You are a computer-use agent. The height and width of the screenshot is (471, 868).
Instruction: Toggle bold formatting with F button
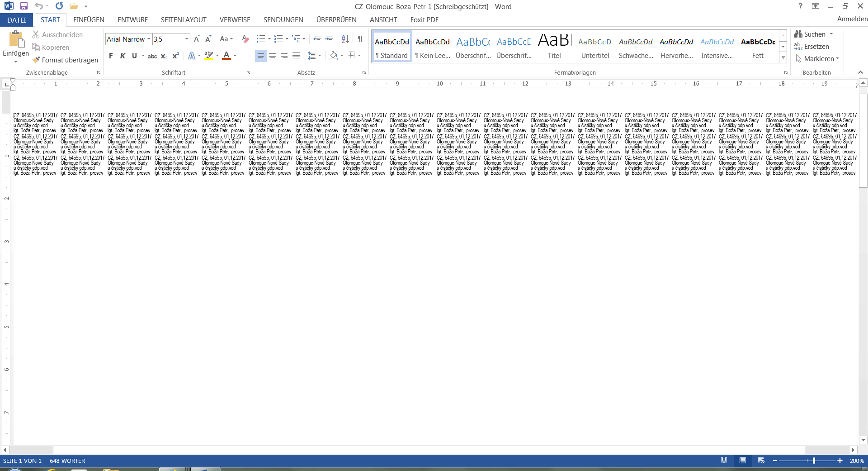[x=111, y=56]
